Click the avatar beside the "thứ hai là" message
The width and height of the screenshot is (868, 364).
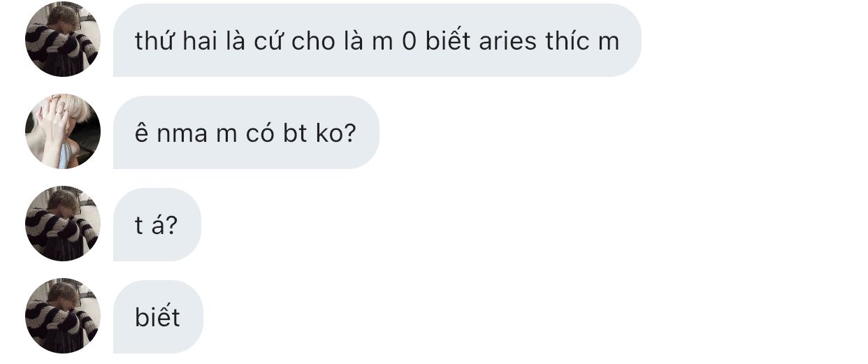63,39
